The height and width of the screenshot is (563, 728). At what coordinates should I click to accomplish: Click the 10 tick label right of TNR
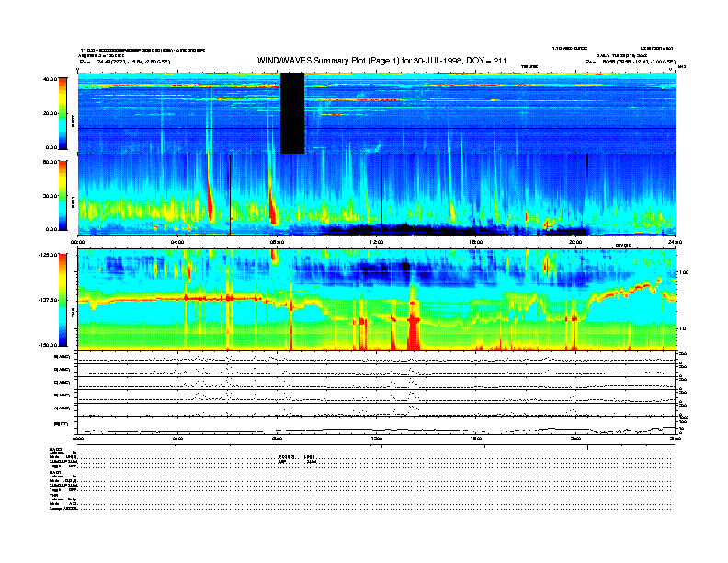(682, 328)
